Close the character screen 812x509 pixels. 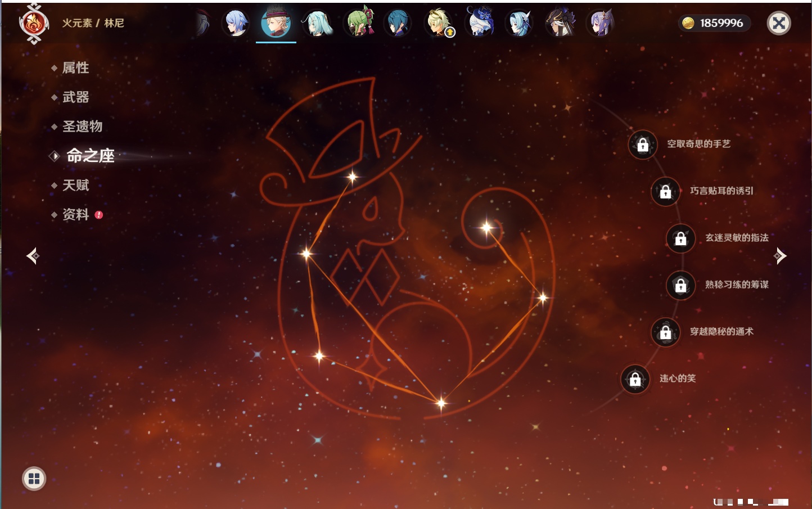click(779, 23)
